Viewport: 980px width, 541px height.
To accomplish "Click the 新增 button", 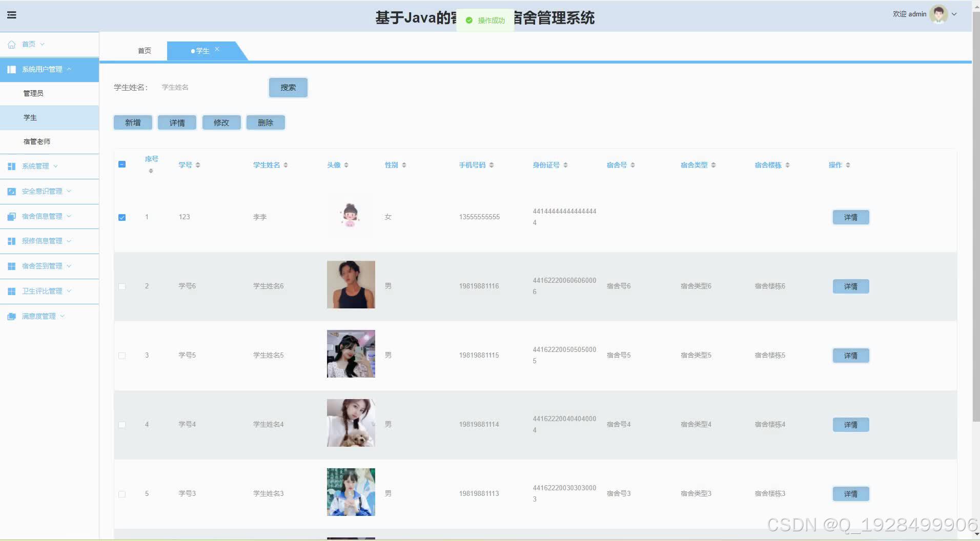I will 133,122.
